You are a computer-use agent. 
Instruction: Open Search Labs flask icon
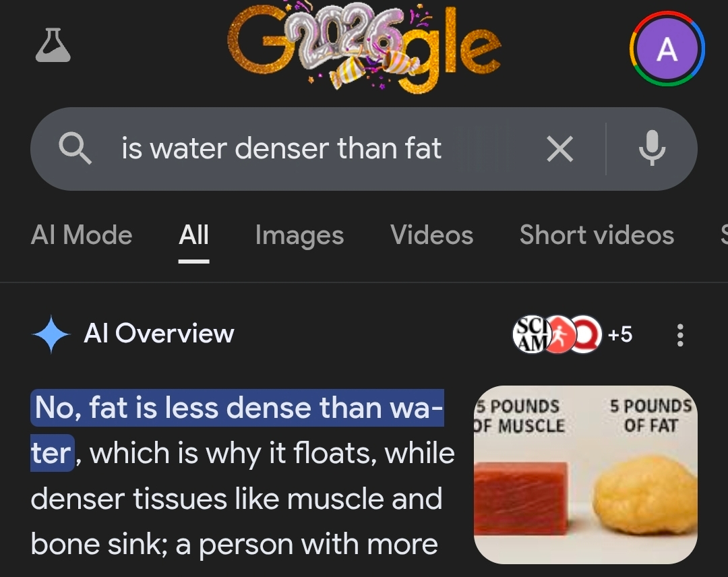53,45
